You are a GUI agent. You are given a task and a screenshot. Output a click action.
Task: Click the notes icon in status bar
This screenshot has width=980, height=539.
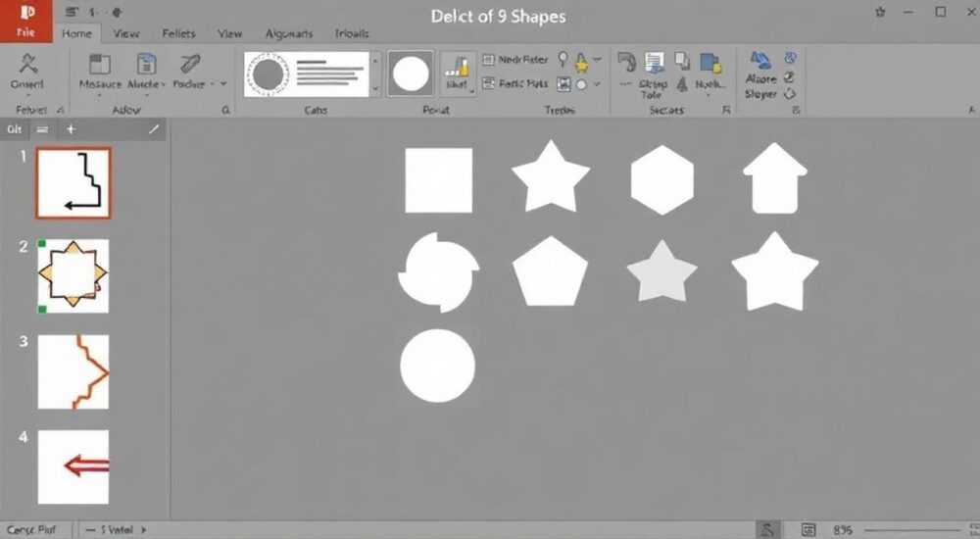coord(768,529)
